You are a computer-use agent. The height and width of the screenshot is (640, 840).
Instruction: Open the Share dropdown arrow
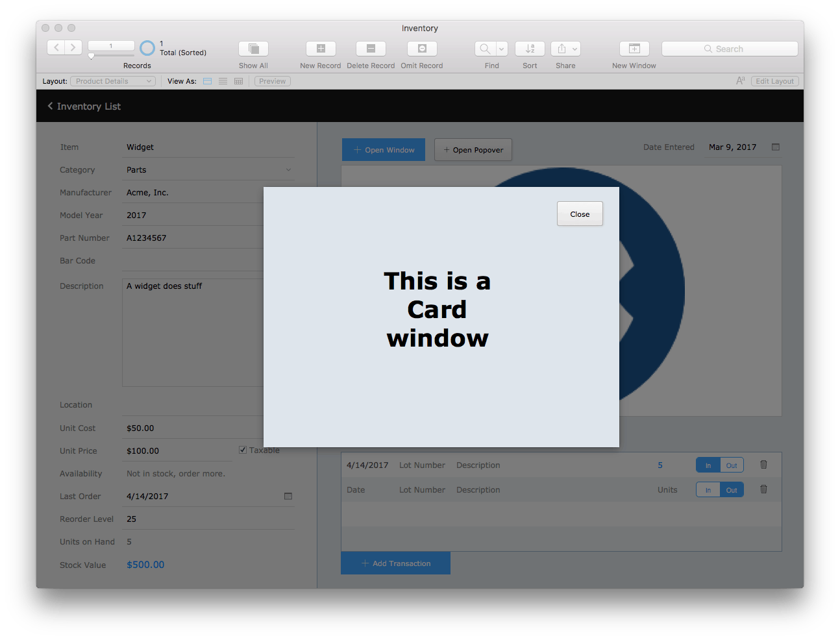574,49
